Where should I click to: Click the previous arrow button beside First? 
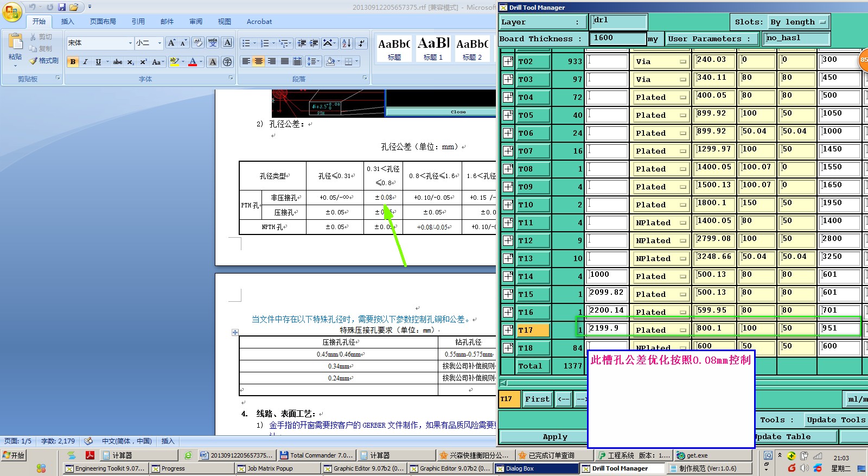point(563,399)
